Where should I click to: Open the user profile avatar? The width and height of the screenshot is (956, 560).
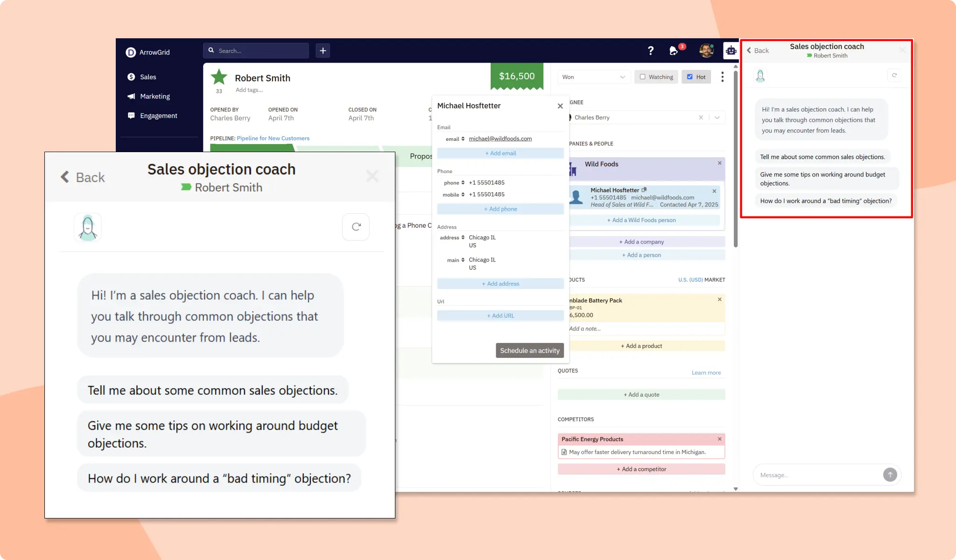[706, 50]
